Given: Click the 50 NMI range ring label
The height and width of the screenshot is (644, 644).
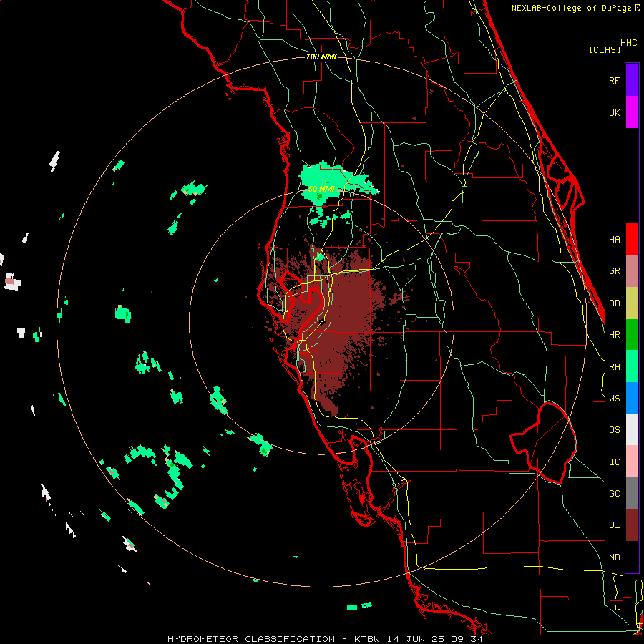Looking at the screenshot, I should pos(321,189).
